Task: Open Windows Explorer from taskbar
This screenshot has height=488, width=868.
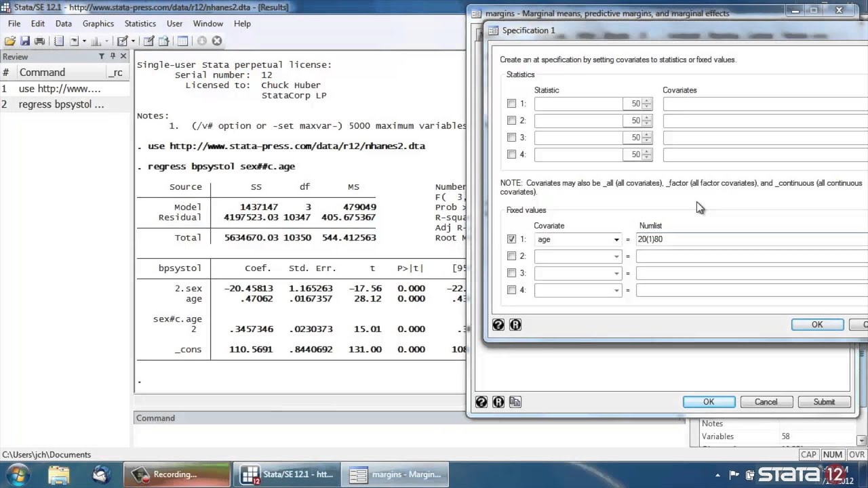Action: (x=59, y=474)
